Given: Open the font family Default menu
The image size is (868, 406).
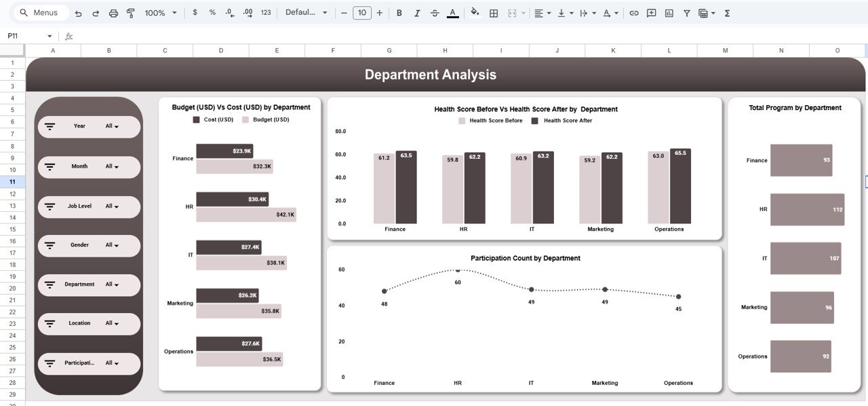Looking at the screenshot, I should tap(306, 13).
